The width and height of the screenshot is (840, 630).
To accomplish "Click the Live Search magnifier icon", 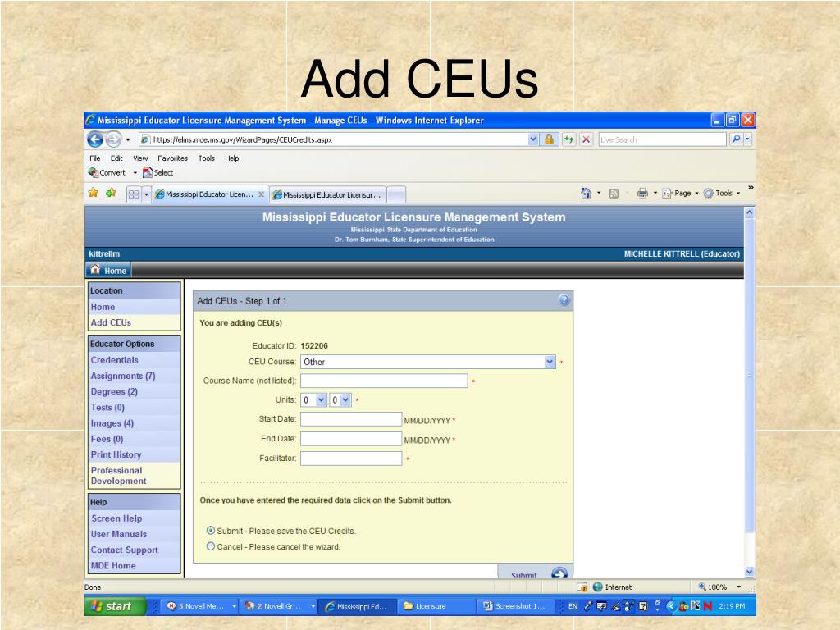I will tap(736, 139).
